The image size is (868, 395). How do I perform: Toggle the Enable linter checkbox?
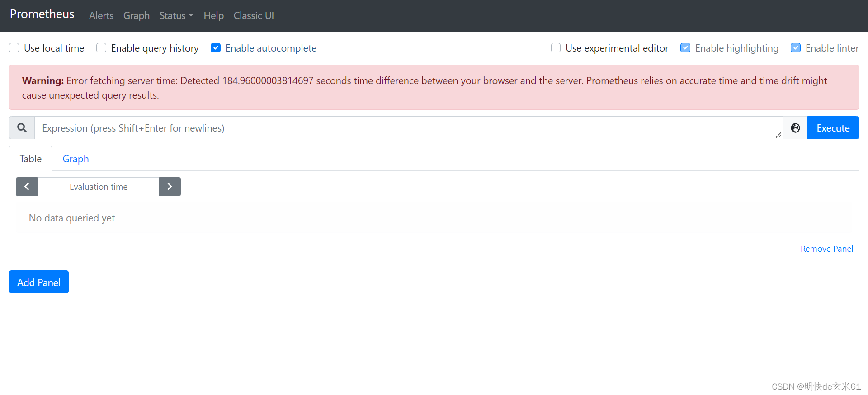[x=796, y=48]
